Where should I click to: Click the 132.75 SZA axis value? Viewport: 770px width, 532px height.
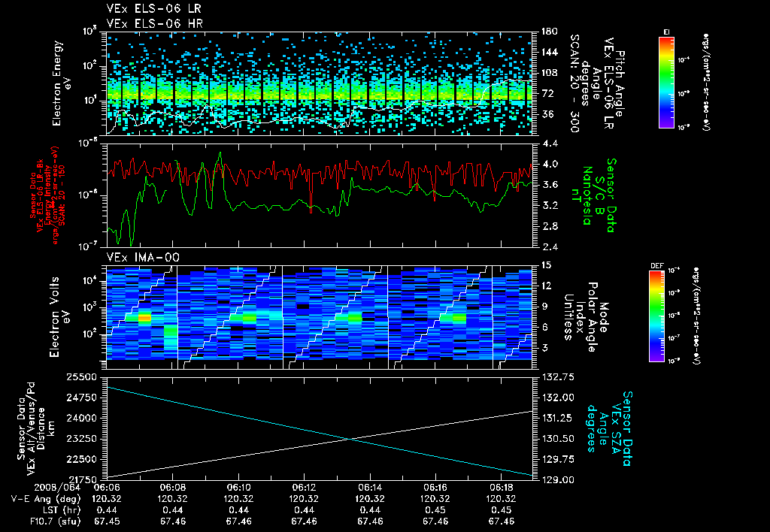pyautogui.click(x=559, y=377)
